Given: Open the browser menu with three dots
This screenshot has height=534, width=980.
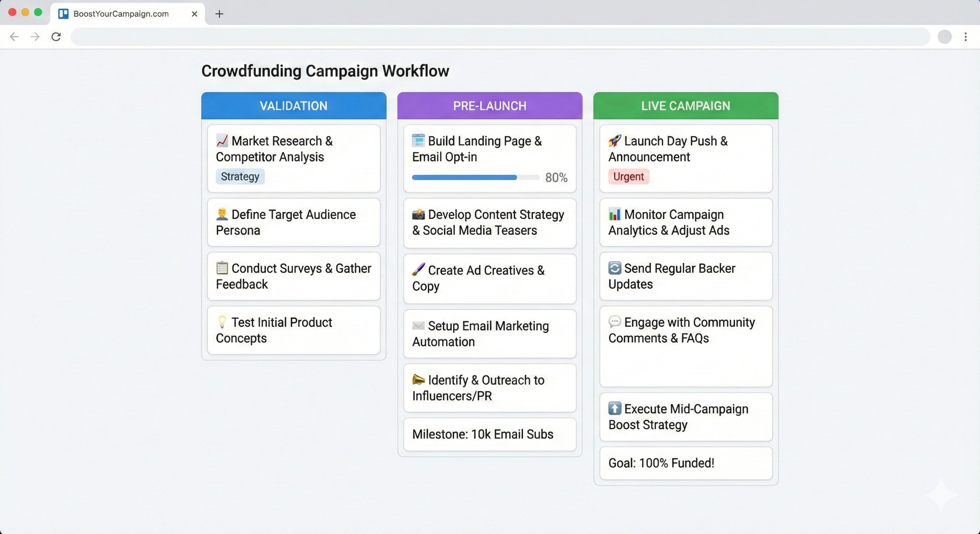Looking at the screenshot, I should click(x=966, y=37).
